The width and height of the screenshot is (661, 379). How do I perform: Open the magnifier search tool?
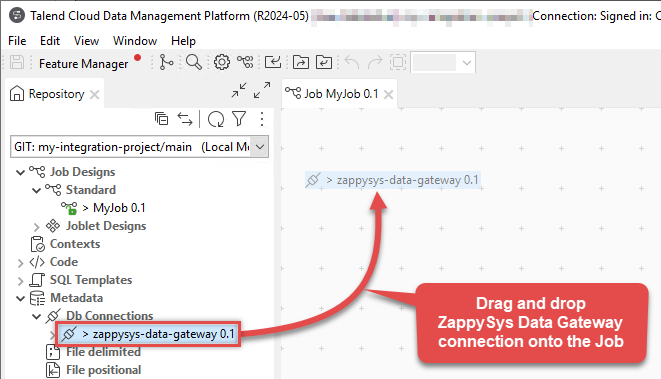(193, 62)
